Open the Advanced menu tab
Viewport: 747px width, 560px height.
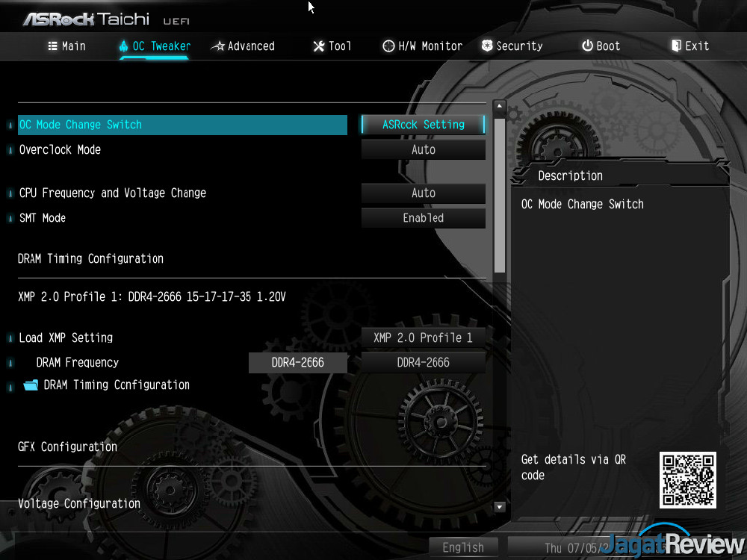[243, 46]
